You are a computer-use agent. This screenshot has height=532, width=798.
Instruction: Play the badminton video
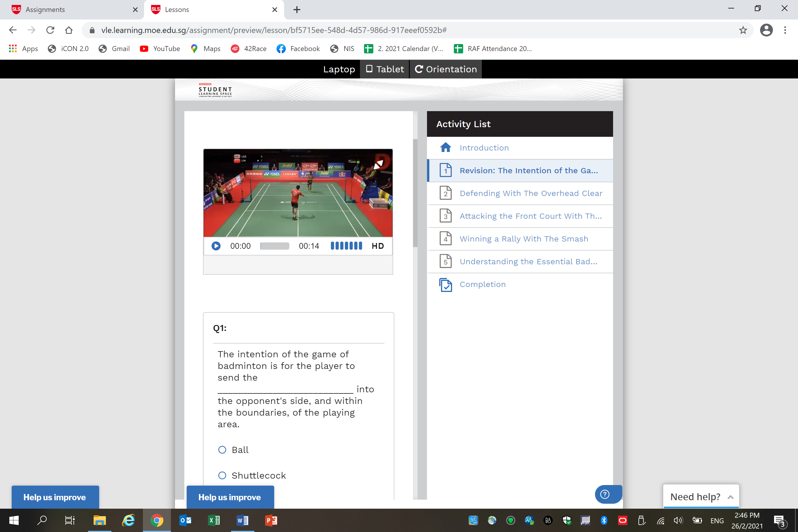tap(216, 246)
